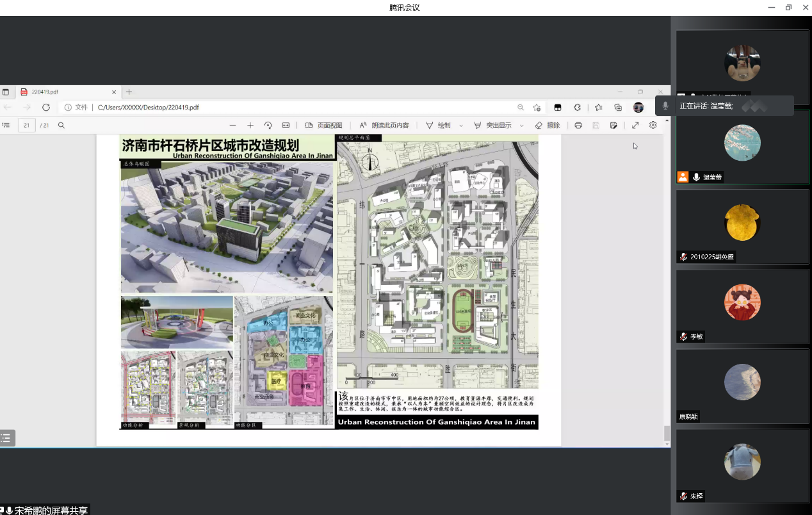Select the 擦除 eraser tool
This screenshot has height=515, width=812.
point(548,126)
